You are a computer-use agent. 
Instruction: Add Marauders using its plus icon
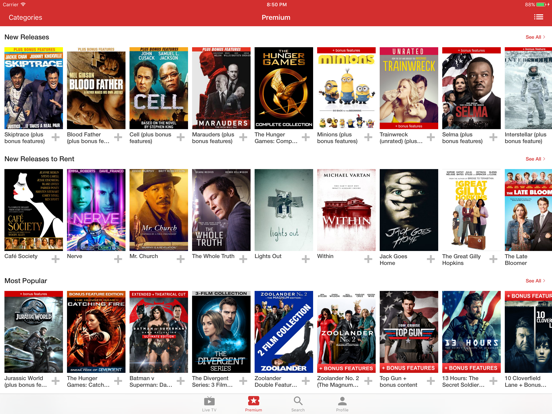click(243, 137)
